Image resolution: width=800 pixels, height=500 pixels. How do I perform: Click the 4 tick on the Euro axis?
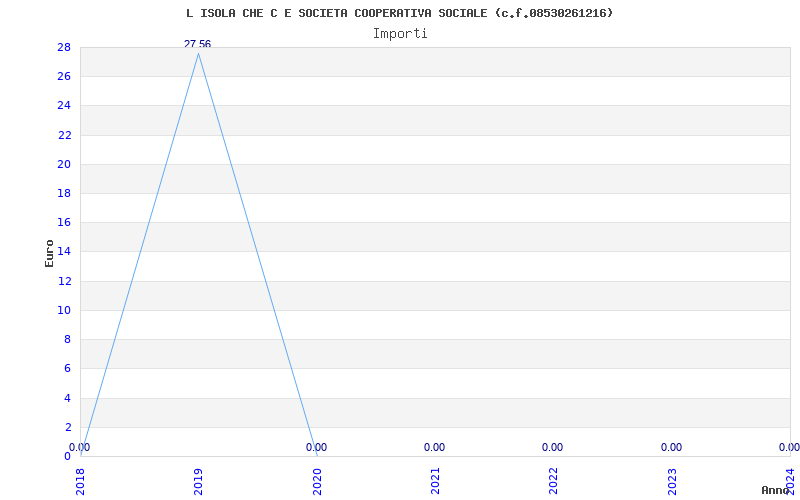pyautogui.click(x=67, y=398)
